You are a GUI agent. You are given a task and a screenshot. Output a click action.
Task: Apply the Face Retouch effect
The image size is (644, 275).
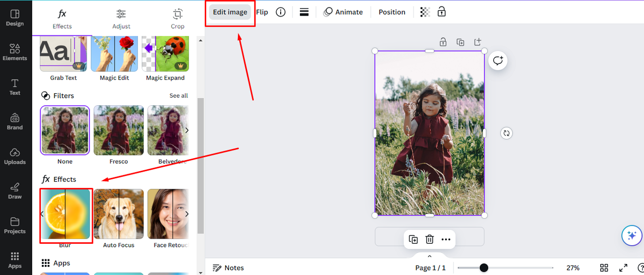click(x=168, y=214)
